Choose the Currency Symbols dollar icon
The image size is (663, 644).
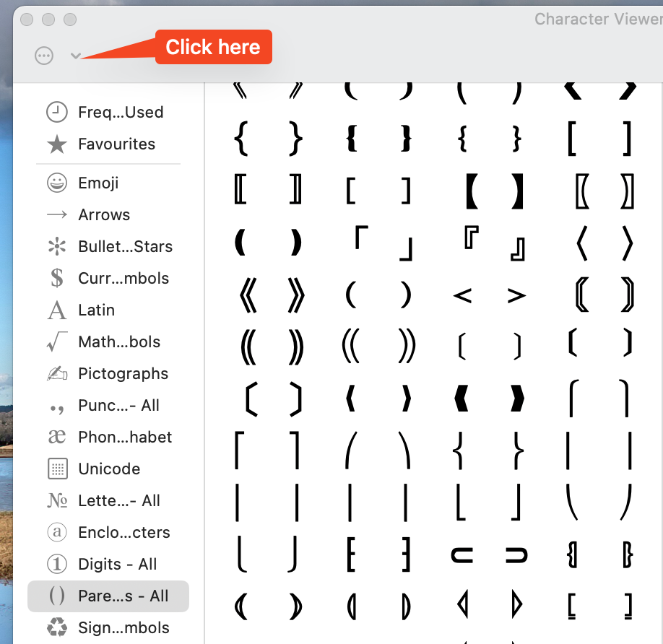(56, 279)
